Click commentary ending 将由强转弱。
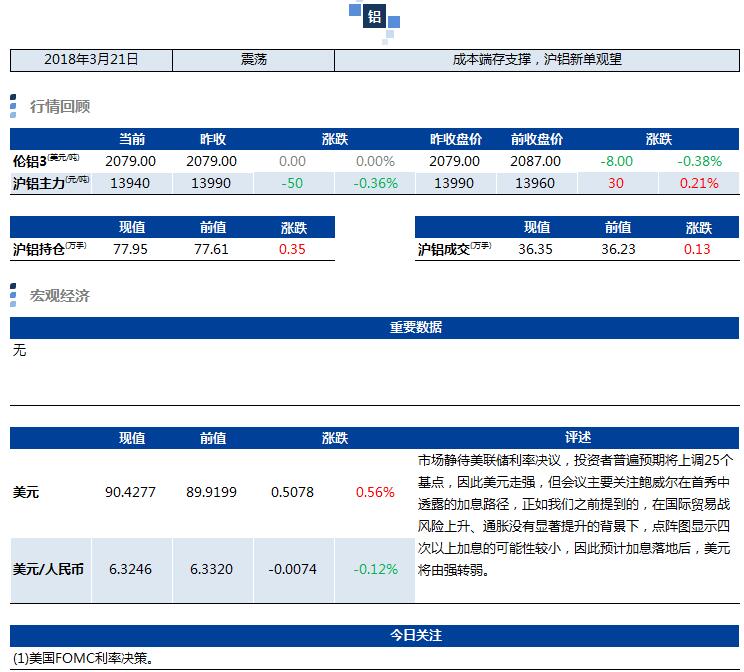Screen dimensions: 744x672 click(x=454, y=570)
